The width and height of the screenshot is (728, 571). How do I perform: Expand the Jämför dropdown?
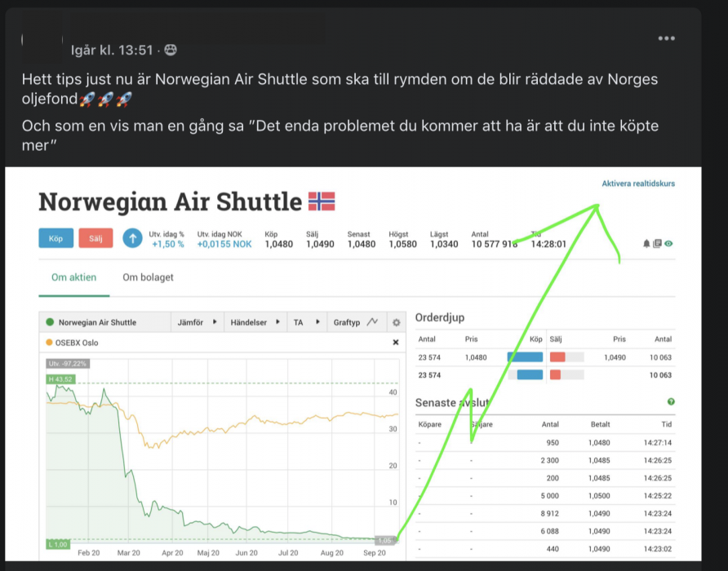(196, 321)
